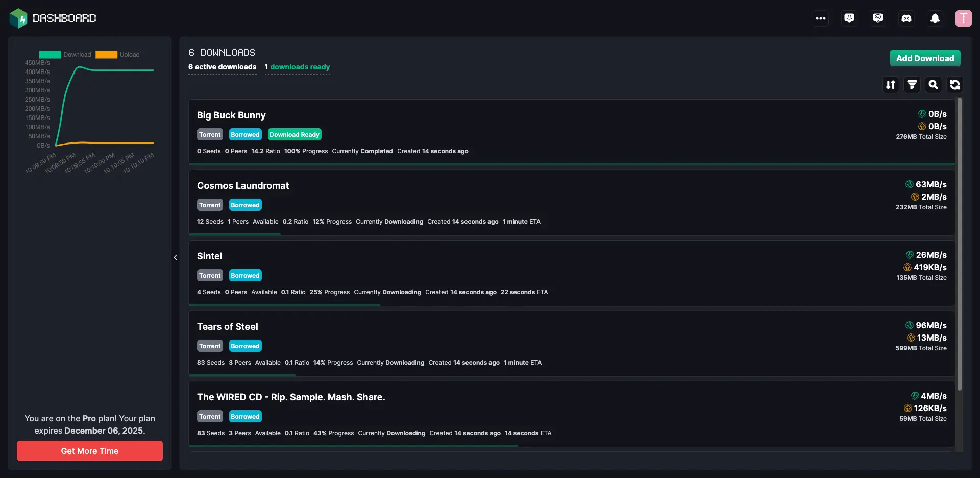Click the 419KB/s upload speed icon
This screenshot has height=478, width=980.
908,267
